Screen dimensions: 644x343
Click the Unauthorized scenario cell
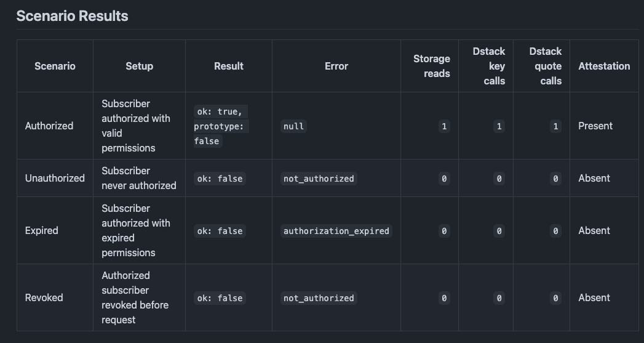pos(55,178)
